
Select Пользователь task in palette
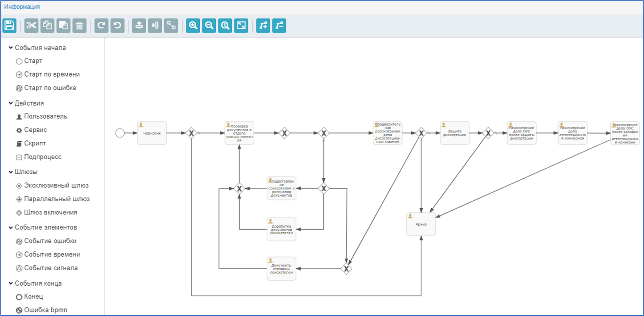tap(45, 116)
